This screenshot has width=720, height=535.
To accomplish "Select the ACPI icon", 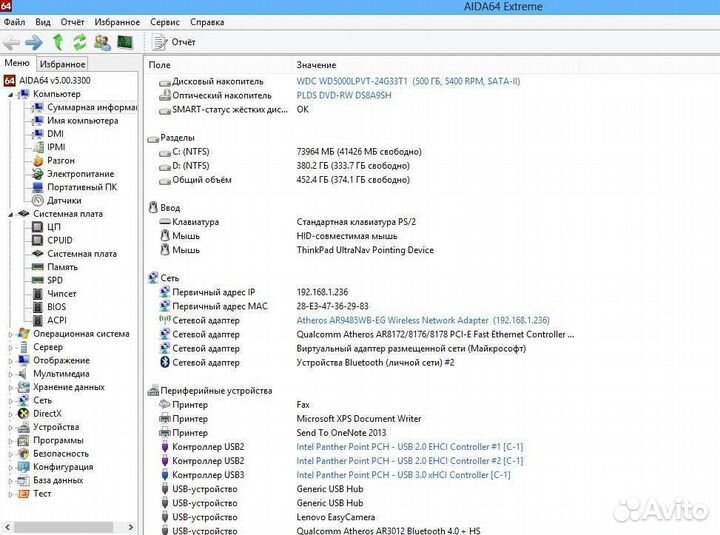I will click(38, 321).
